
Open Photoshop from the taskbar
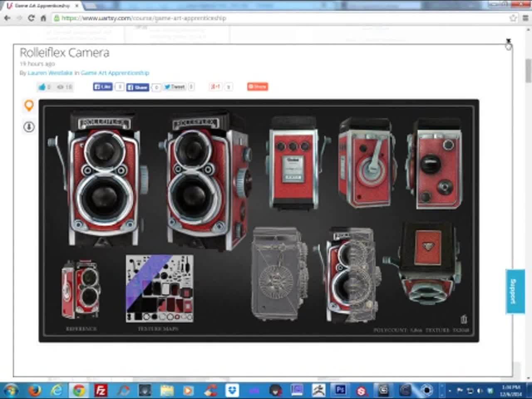click(x=340, y=391)
